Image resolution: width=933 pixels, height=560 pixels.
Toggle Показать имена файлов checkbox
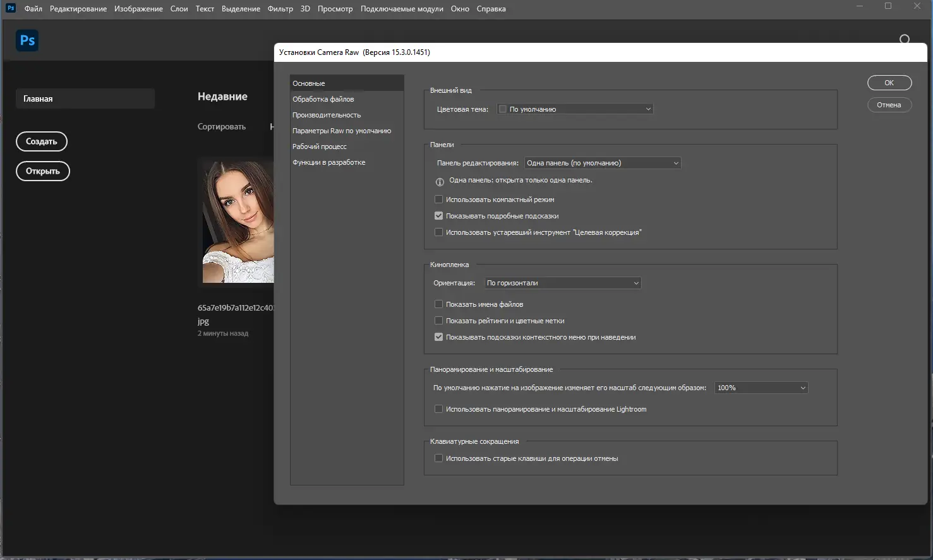438,304
